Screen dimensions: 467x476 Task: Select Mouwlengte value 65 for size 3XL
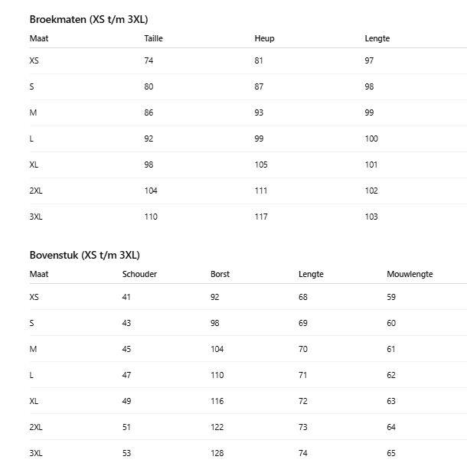pos(391,453)
